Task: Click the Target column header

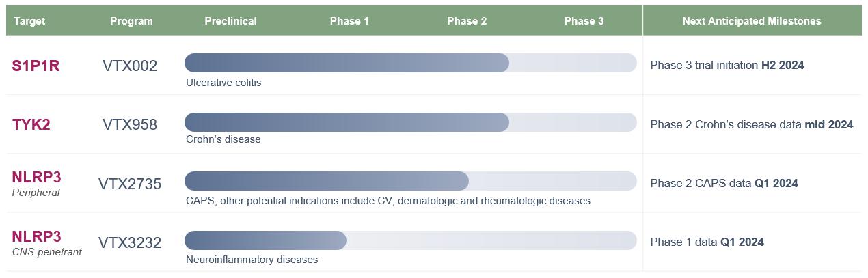Action: (x=29, y=21)
